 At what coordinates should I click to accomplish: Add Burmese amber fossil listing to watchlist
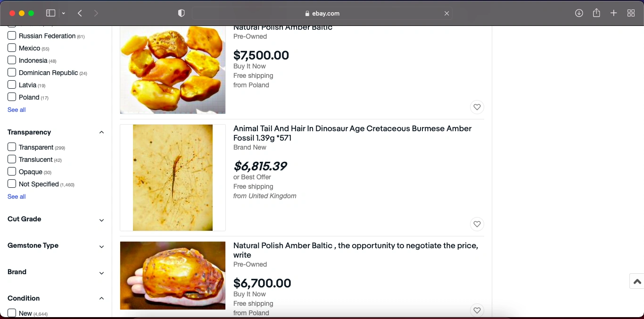477,224
